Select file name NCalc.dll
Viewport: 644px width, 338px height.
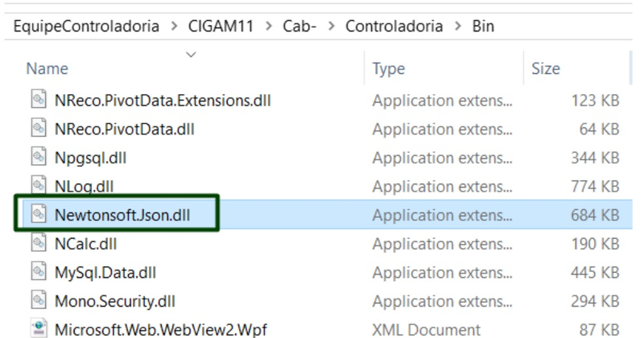[x=85, y=244]
